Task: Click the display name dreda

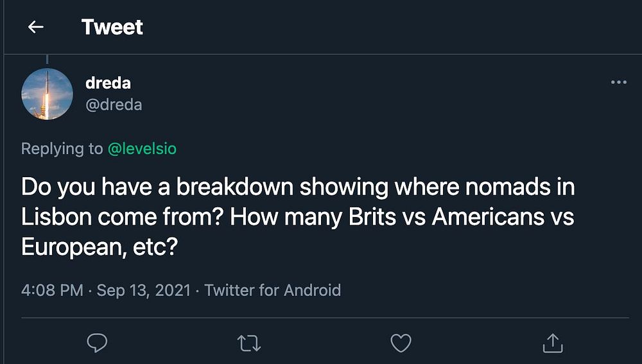Action: (108, 82)
